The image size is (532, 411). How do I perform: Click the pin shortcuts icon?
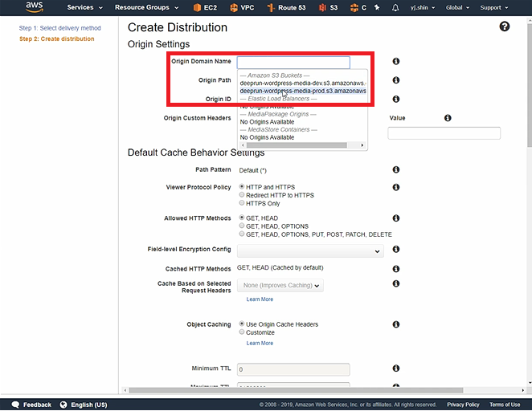[377, 7]
